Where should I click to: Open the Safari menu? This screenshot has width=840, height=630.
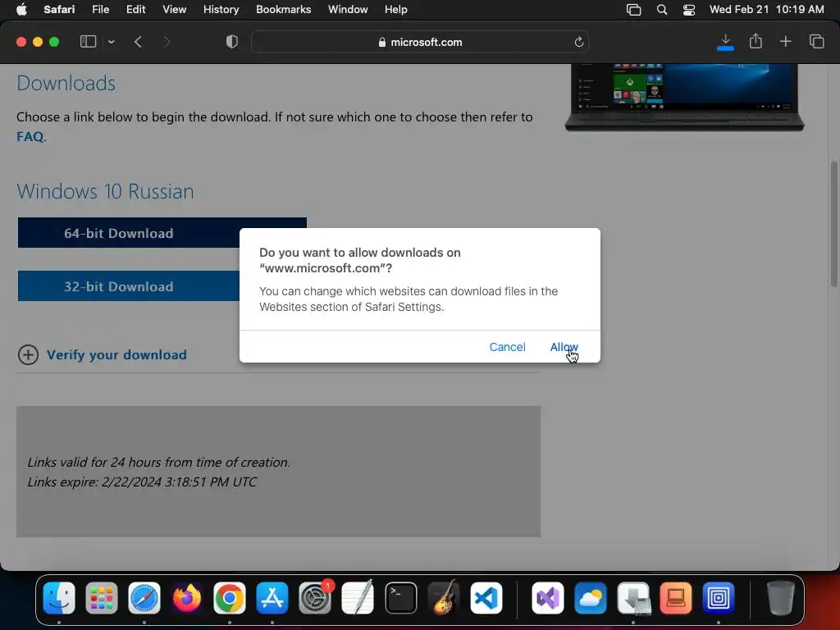[x=59, y=9]
